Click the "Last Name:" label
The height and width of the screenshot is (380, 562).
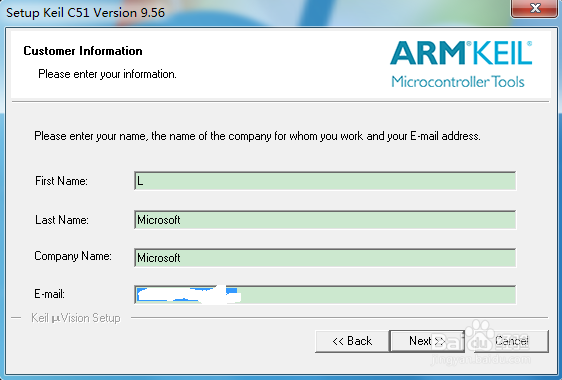[62, 219]
